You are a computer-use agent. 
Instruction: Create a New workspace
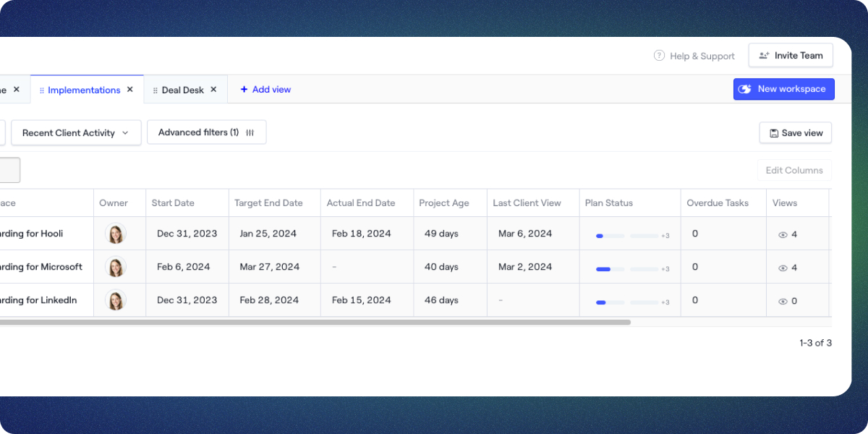coord(784,89)
